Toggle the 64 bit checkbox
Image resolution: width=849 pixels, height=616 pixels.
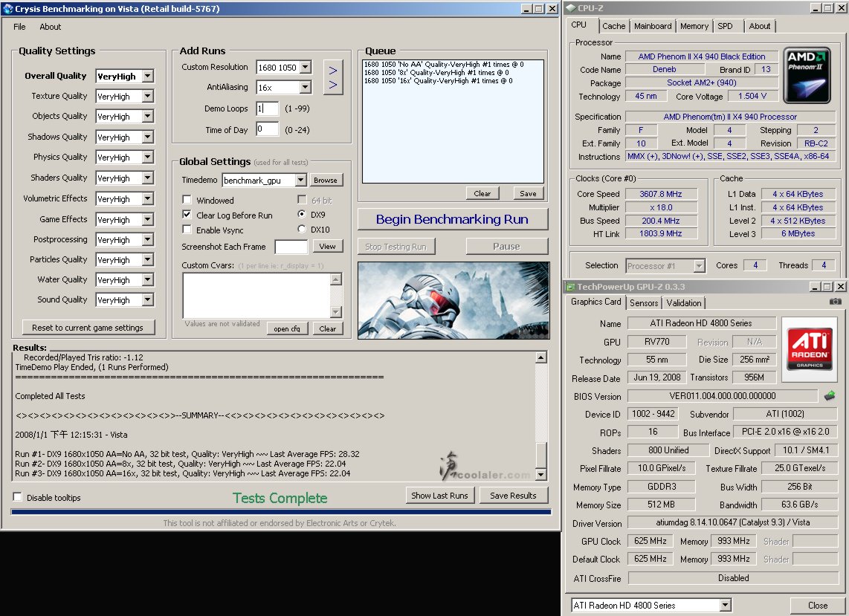[x=302, y=200]
